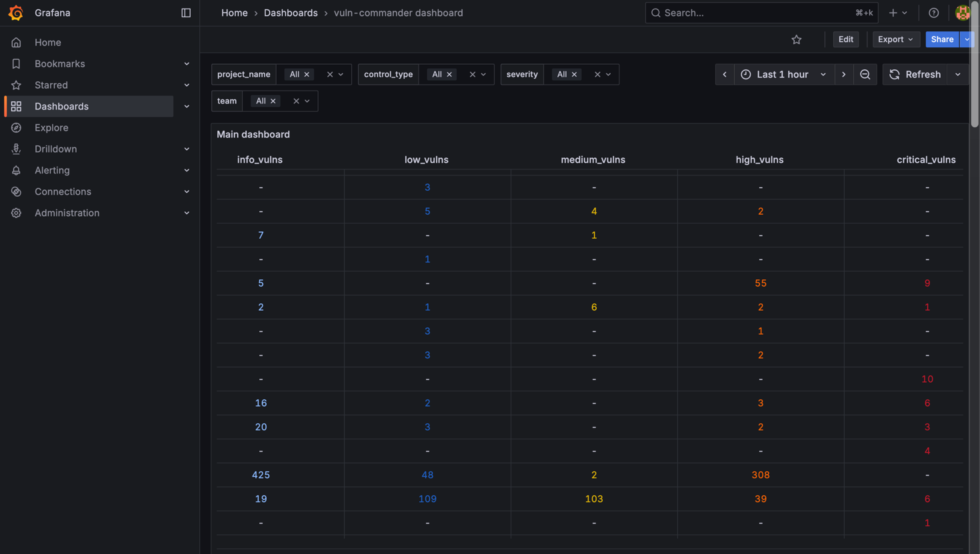Click the Home house icon in sidebar

pos(16,43)
